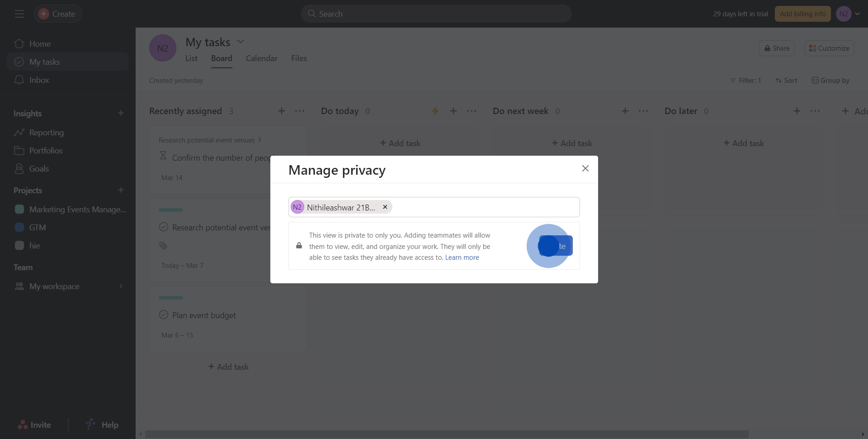
Task: Switch to the Calendar tab
Action: pos(261,58)
